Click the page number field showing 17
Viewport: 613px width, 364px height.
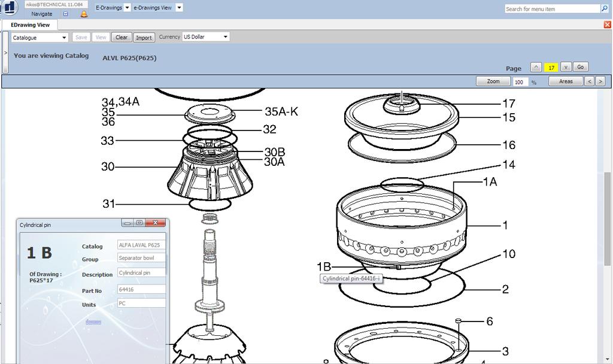point(551,68)
